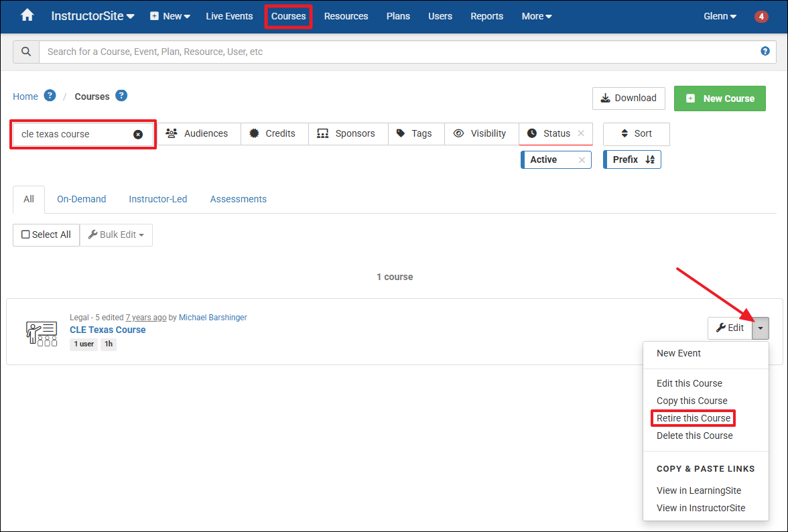Click help icon next to Courses breadcrumb
The height and width of the screenshot is (532, 788).
point(121,95)
